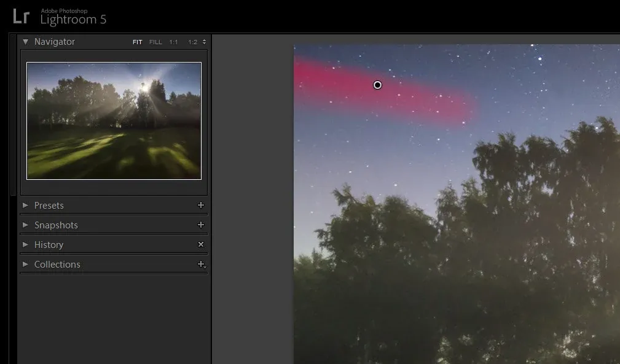Image resolution: width=620 pixels, height=364 pixels.
Task: Set zoom level to 1:2
Action: [x=192, y=42]
